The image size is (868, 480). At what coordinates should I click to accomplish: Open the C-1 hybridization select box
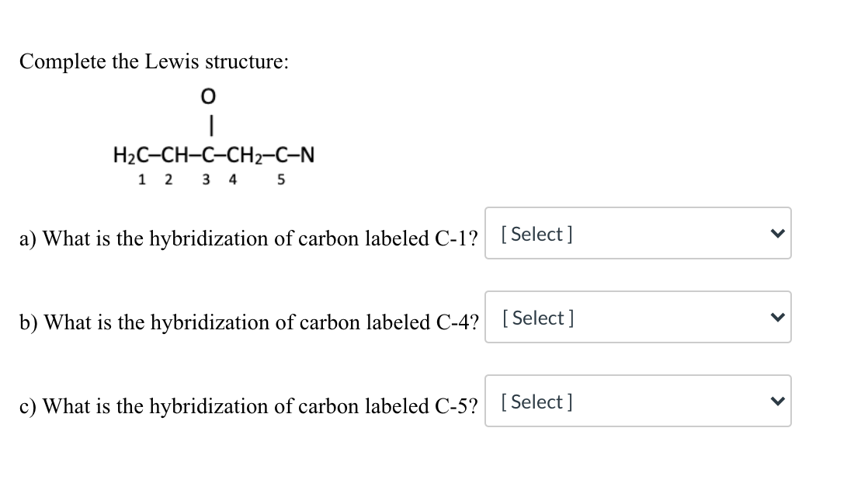pyautogui.click(x=637, y=233)
